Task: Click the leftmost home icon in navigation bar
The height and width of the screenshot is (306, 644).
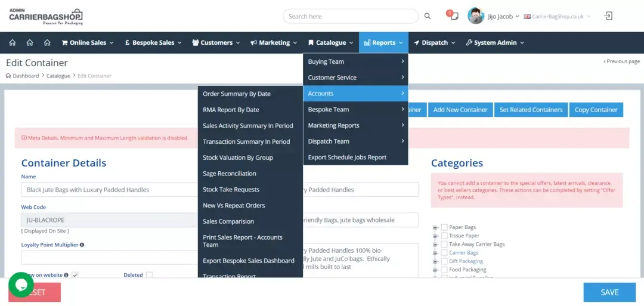Action: tap(13, 42)
